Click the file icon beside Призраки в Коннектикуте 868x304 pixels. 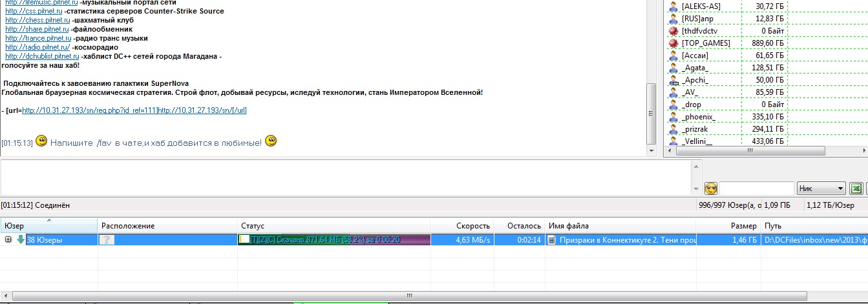(x=552, y=239)
